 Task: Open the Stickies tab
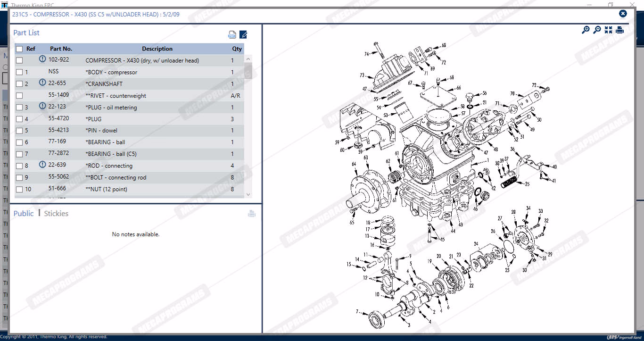click(x=56, y=214)
